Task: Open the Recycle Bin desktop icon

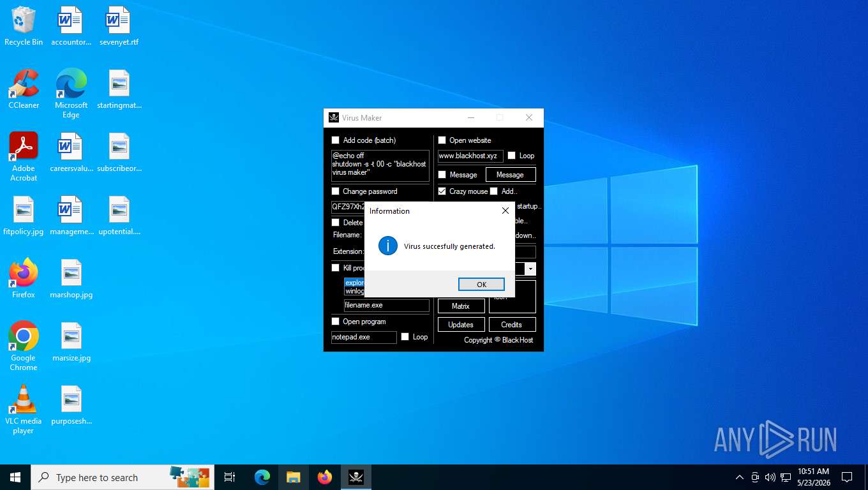Action: click(x=24, y=27)
